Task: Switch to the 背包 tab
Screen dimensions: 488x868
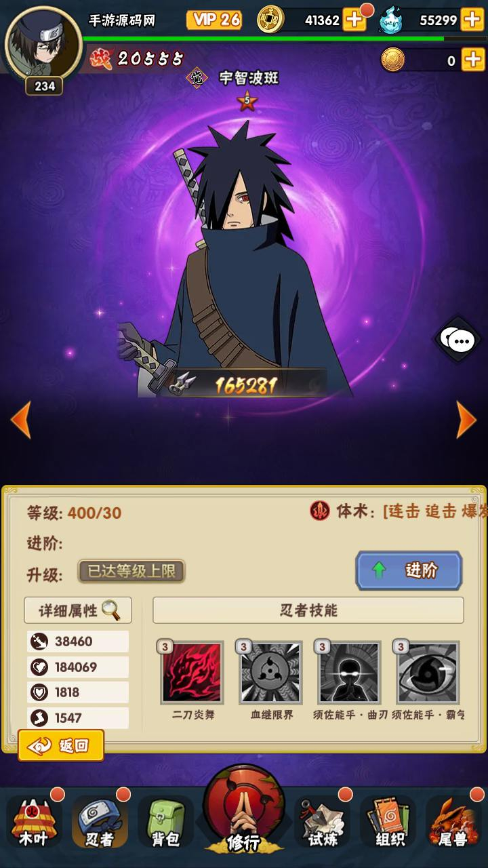Action: [165, 822]
